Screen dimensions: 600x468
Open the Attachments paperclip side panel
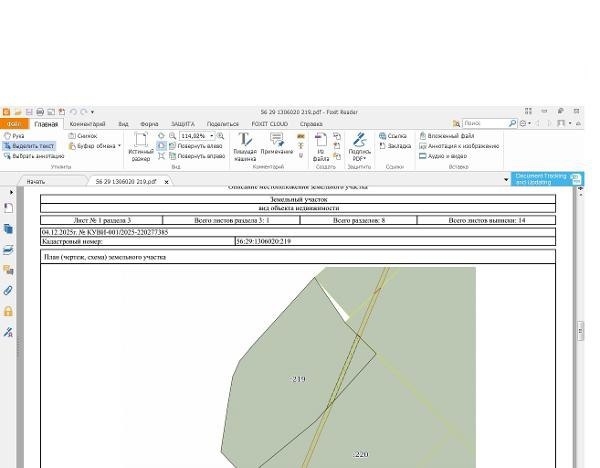[x=8, y=290]
